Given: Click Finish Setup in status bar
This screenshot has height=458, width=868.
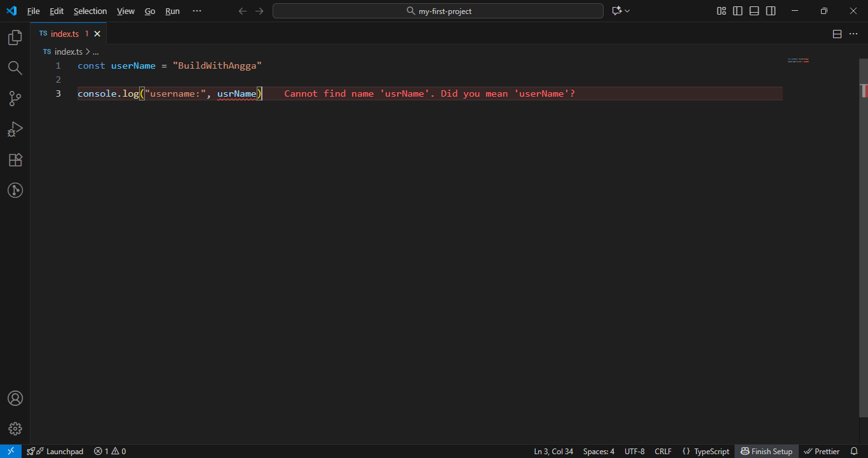Looking at the screenshot, I should (x=766, y=451).
